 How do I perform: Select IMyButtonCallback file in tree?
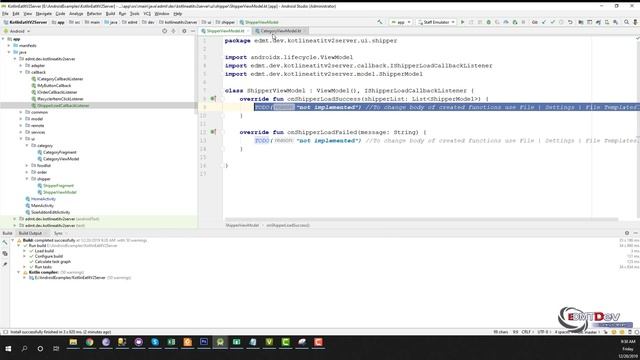[x=54, y=86]
